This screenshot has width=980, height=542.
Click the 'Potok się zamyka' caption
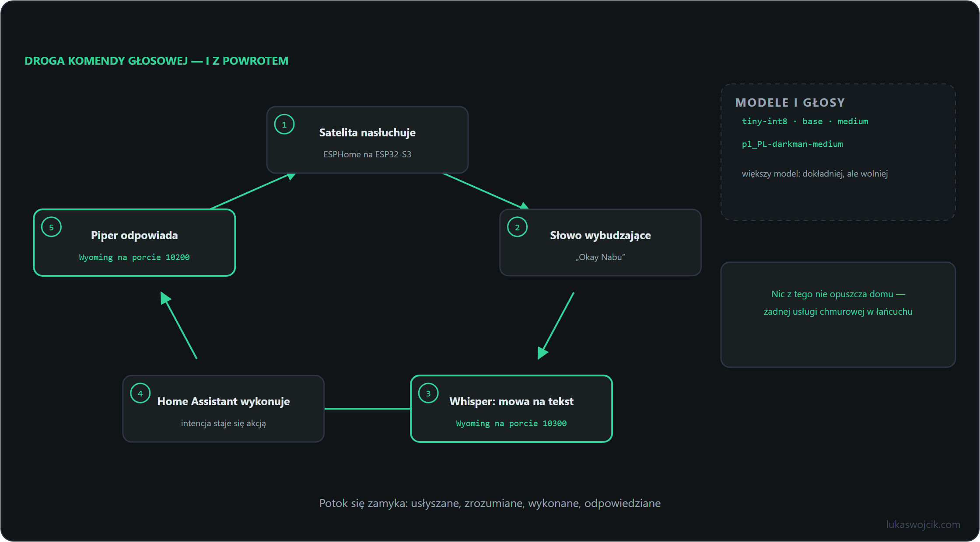tap(490, 503)
